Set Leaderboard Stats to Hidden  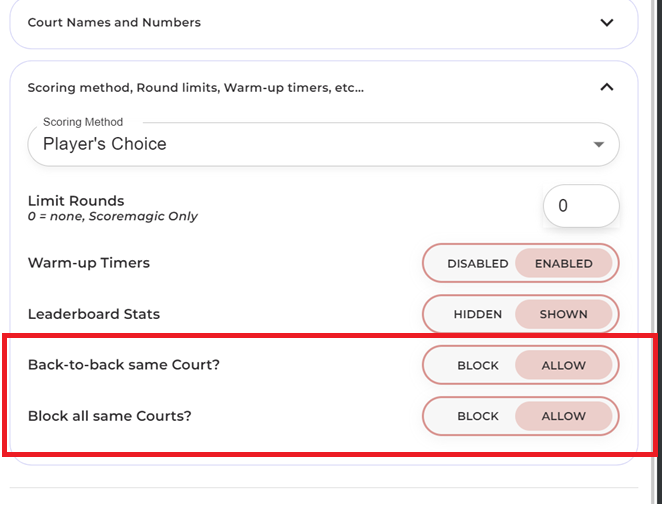(478, 314)
